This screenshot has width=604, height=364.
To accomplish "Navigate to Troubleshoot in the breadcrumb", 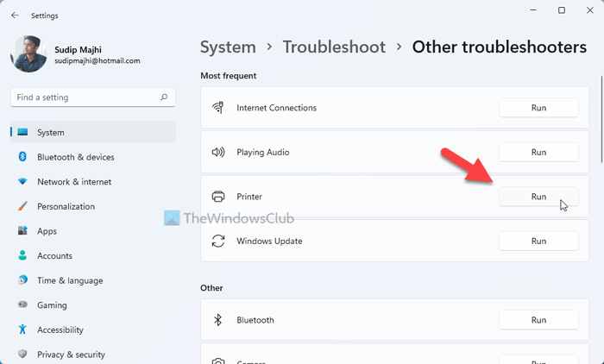I will [x=334, y=47].
